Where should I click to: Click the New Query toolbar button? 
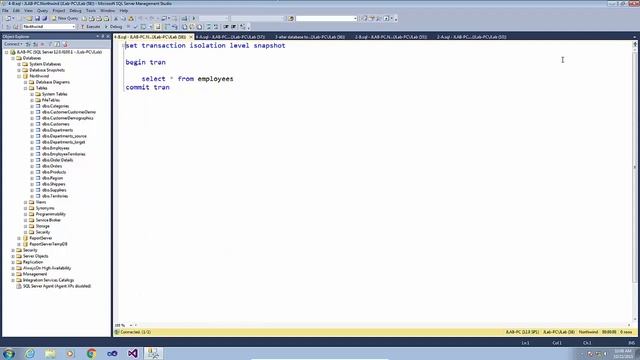point(64,18)
